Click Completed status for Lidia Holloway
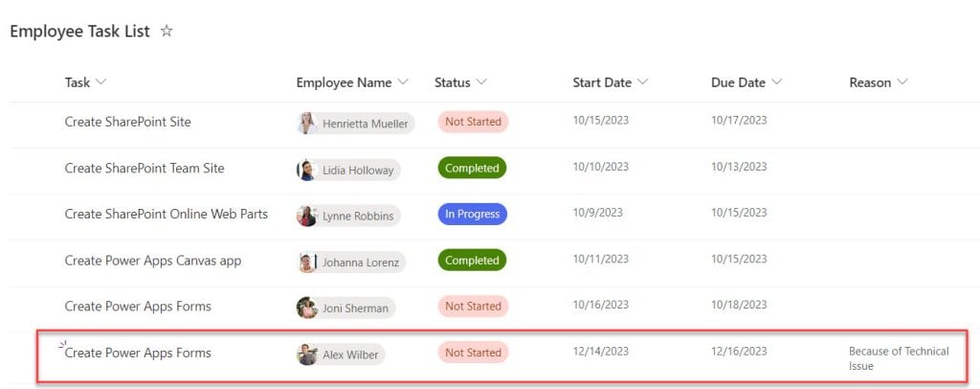The height and width of the screenshot is (389, 980). pos(472,169)
